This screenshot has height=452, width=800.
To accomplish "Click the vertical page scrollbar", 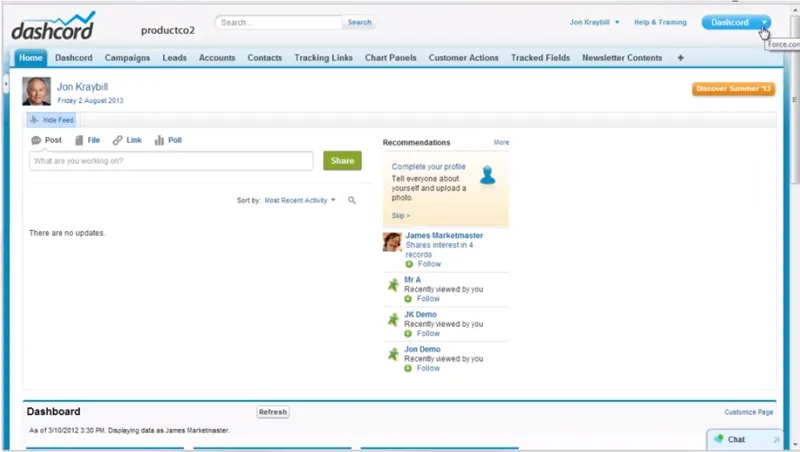I will click(795, 102).
